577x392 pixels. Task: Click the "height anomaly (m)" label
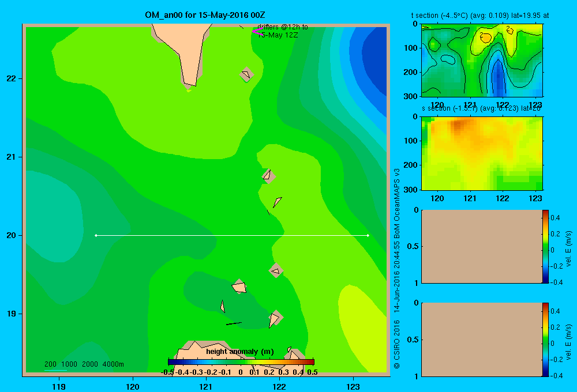point(240,352)
